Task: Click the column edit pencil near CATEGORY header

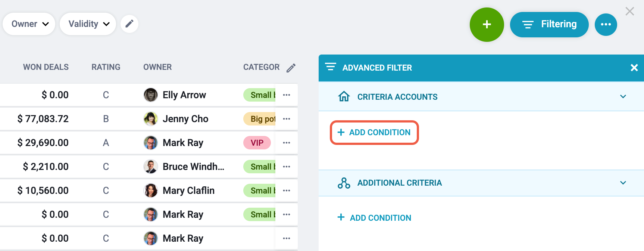Action: click(291, 68)
